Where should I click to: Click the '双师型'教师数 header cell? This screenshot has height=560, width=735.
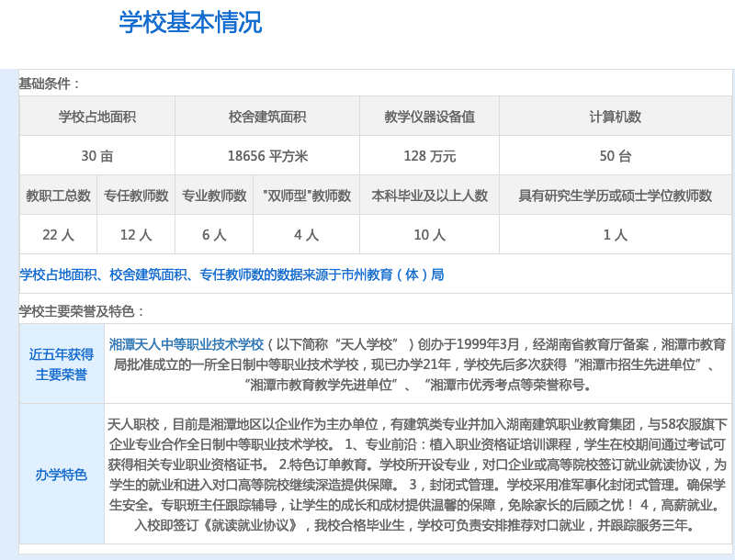pyautogui.click(x=303, y=195)
